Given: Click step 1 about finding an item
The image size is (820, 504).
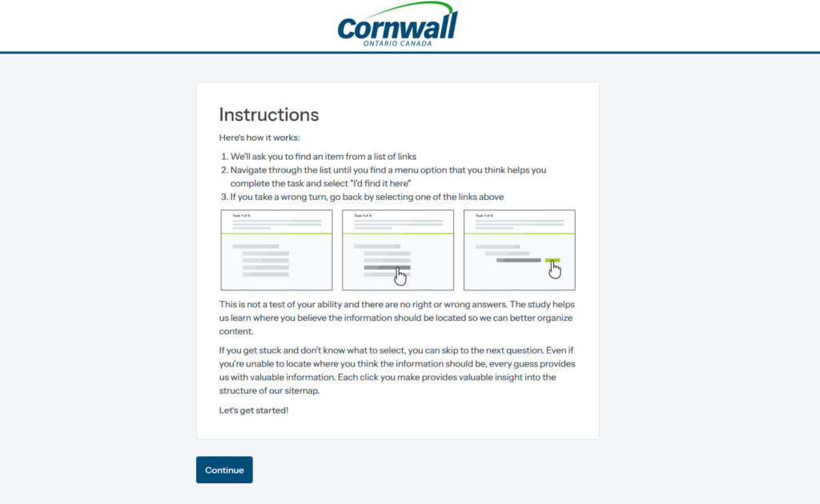Looking at the screenshot, I should click(x=323, y=156).
